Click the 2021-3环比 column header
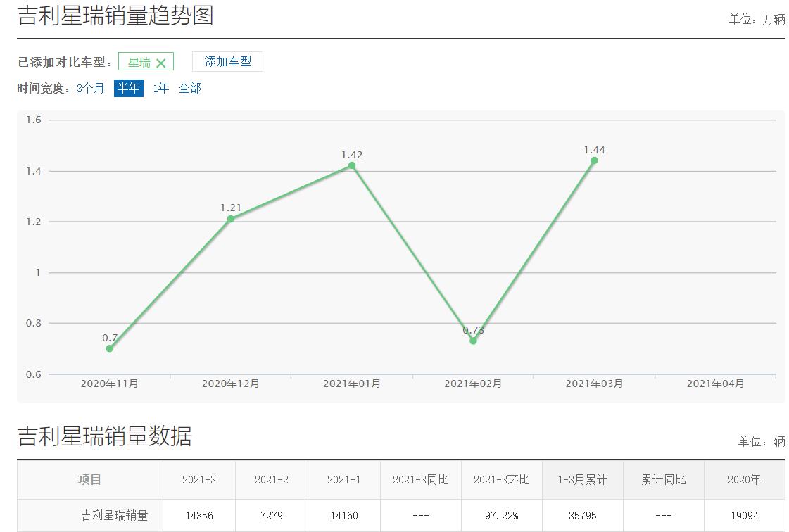The height and width of the screenshot is (532, 789). coord(502,480)
